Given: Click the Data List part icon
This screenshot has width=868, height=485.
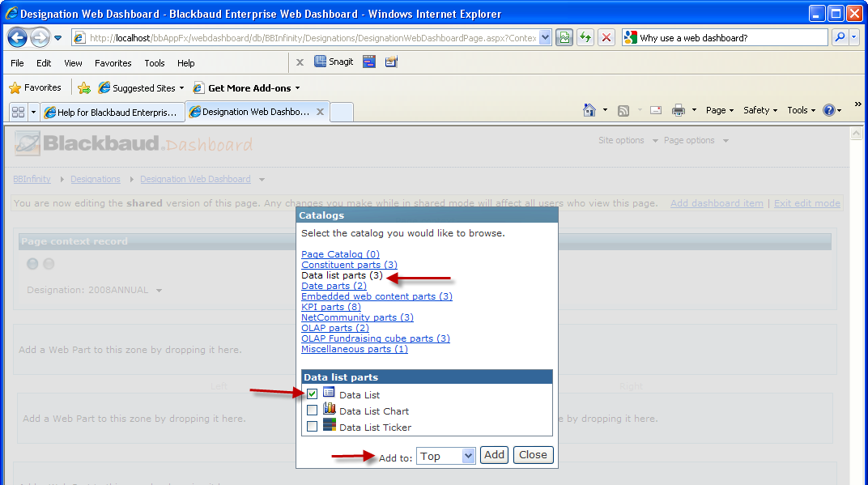Looking at the screenshot, I should pyautogui.click(x=329, y=393).
